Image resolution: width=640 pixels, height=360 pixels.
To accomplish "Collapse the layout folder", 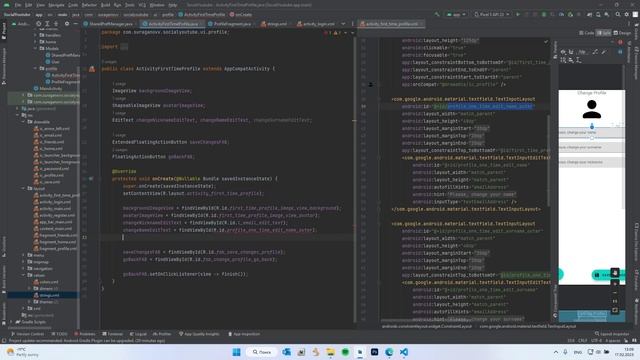I will [24, 189].
